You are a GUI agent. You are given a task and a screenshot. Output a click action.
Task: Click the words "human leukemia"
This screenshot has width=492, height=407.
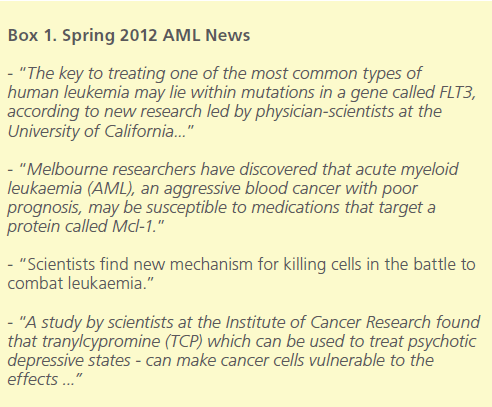point(68,92)
